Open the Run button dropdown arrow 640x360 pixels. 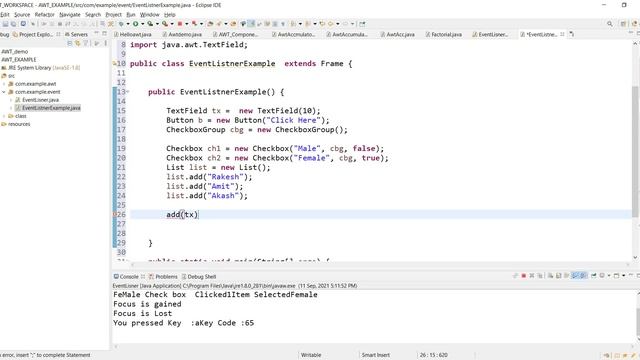[142, 24]
